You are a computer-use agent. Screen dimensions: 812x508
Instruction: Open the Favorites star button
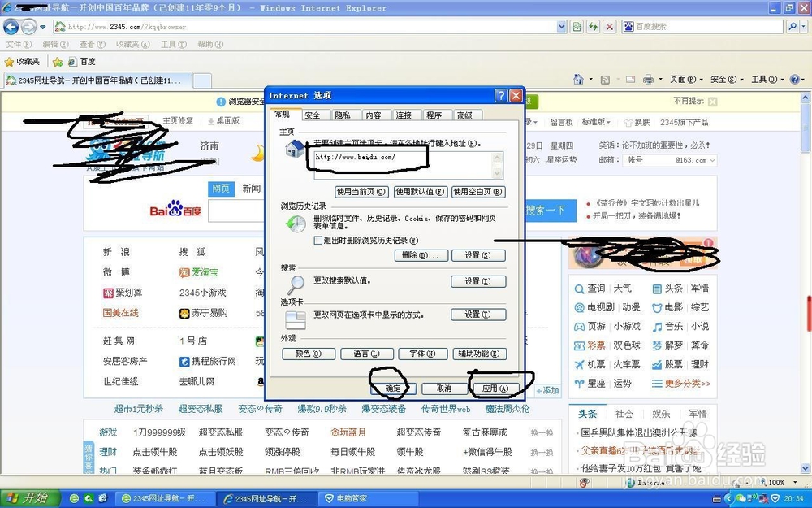(22, 61)
